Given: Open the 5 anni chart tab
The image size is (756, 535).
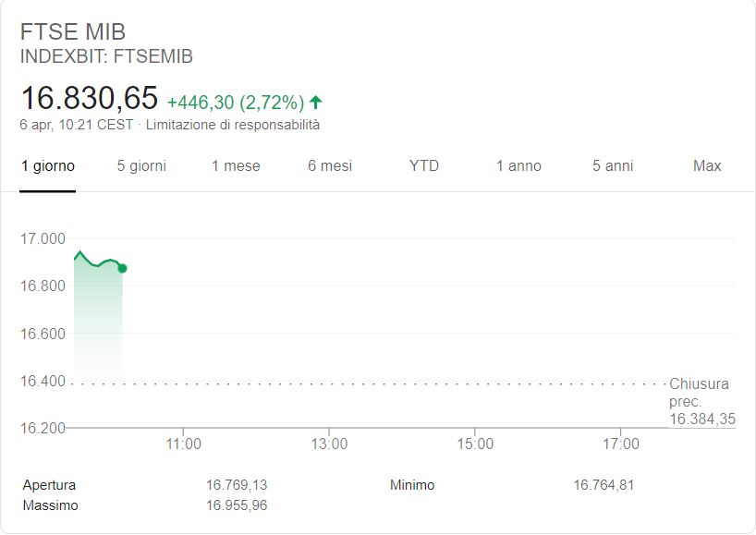Looking at the screenshot, I should tap(613, 166).
